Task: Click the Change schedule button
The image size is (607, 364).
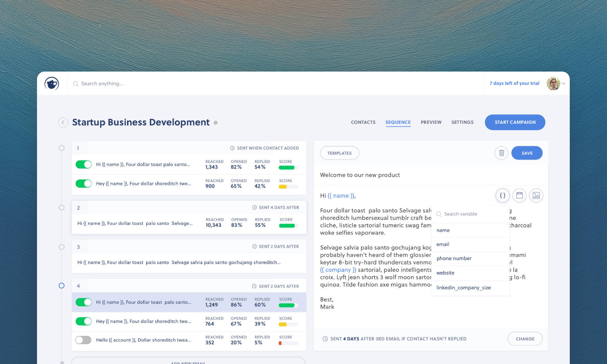Action: [525, 339]
